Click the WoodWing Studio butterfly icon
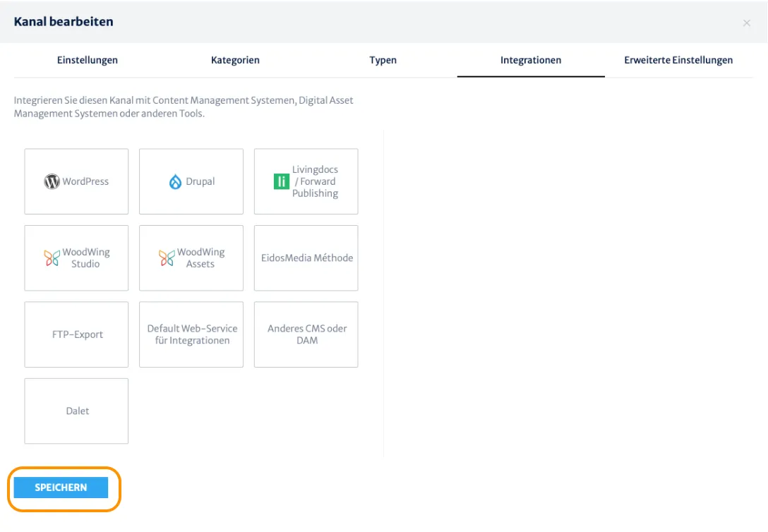 tap(52, 258)
